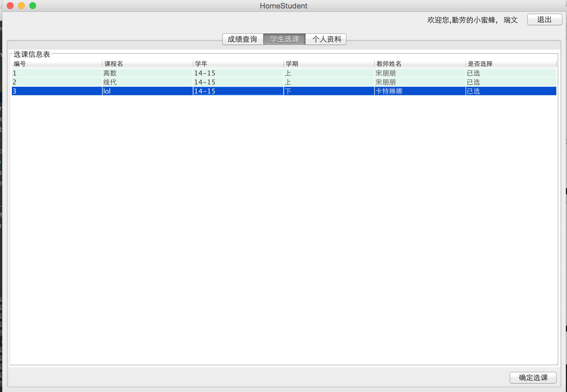Screen dimensions: 567x392
Task: Click the yellow minimize window button
Action: tap(21, 6)
